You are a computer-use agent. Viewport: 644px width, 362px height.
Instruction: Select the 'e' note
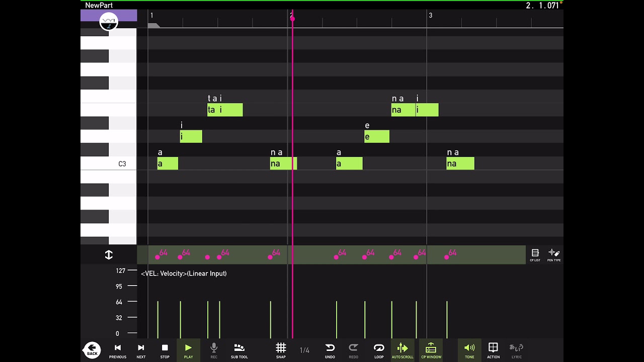tap(377, 136)
